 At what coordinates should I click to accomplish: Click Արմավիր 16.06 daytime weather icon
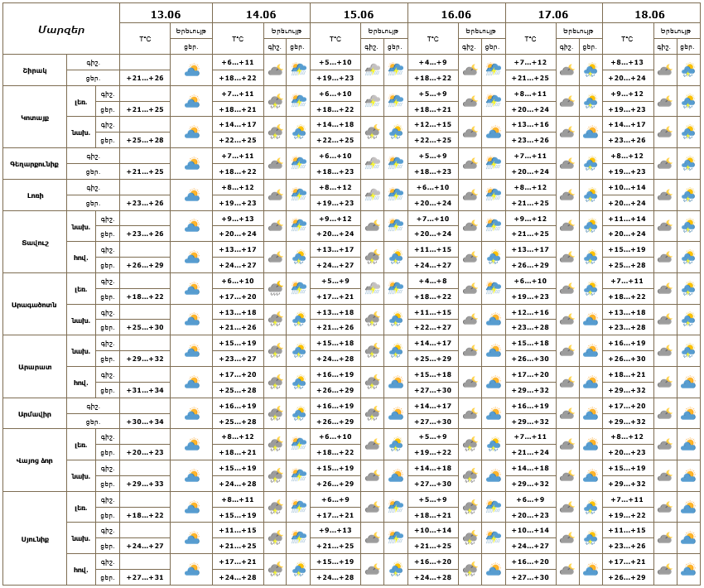point(494,413)
